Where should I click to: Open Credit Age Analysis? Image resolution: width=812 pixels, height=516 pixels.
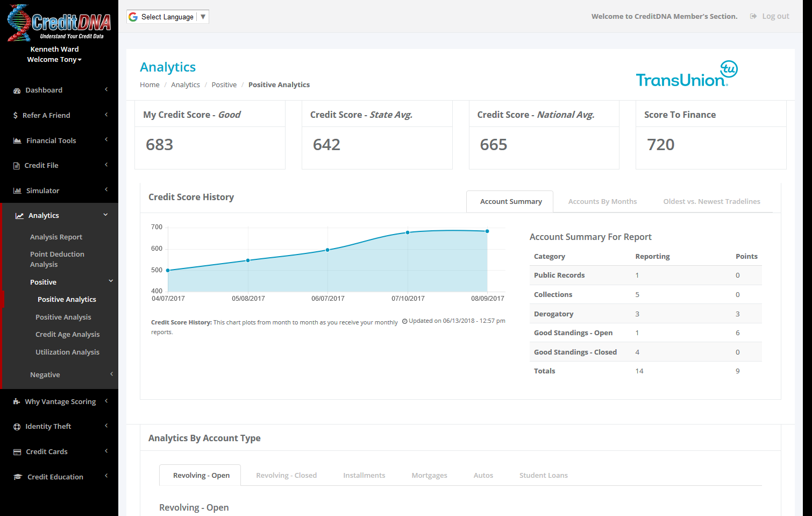pyautogui.click(x=67, y=335)
